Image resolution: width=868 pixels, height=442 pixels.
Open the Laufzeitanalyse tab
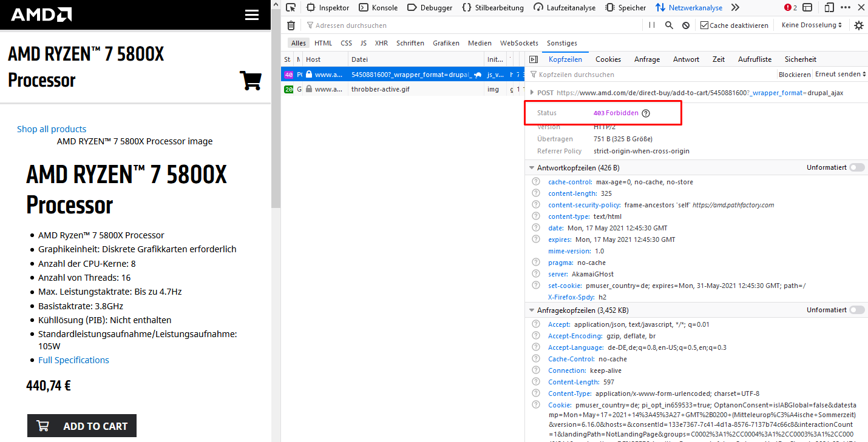pos(565,8)
